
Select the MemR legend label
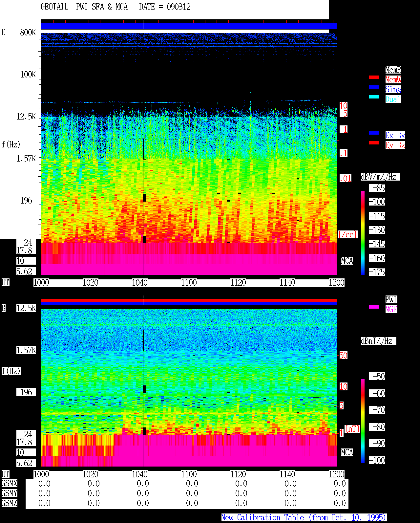[x=393, y=70]
